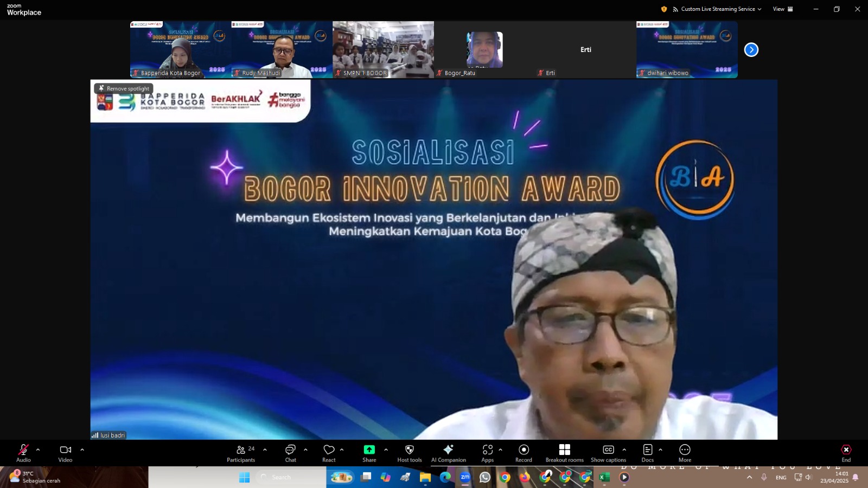Show hidden system tray icons

tap(750, 477)
